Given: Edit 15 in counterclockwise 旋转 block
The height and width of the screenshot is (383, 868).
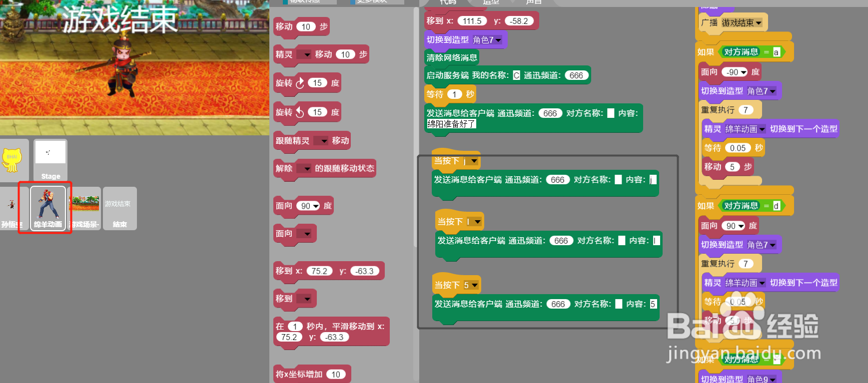Looking at the screenshot, I should [317, 112].
